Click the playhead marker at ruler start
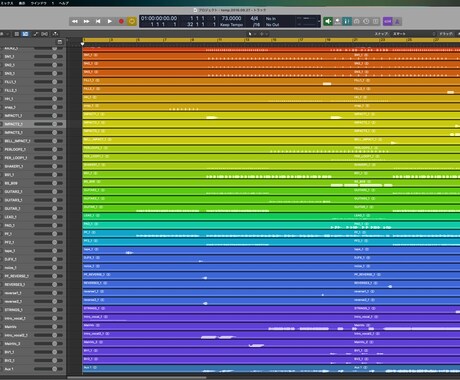 point(83,44)
